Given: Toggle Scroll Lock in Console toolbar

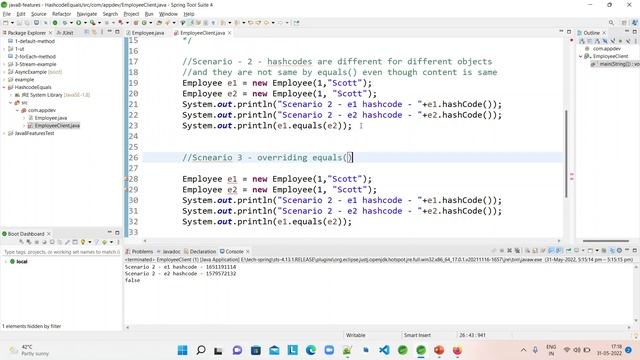Looking at the screenshot, I should click(535, 251).
